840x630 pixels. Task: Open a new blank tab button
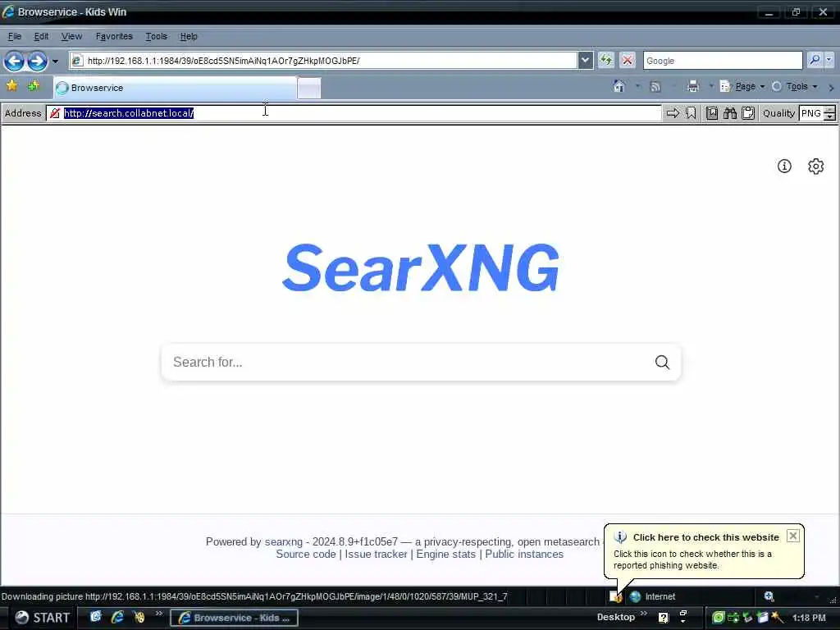click(x=309, y=89)
